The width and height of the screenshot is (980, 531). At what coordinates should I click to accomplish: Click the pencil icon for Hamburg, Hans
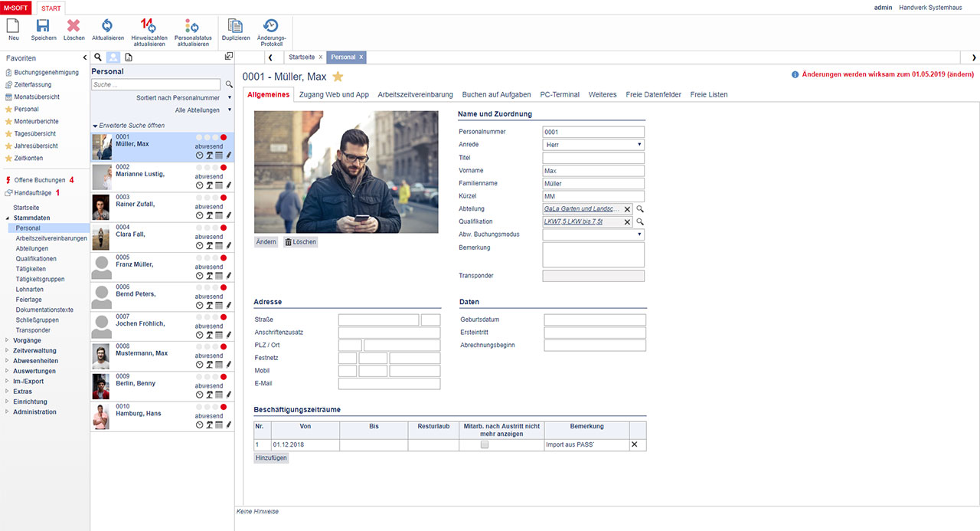228,424
